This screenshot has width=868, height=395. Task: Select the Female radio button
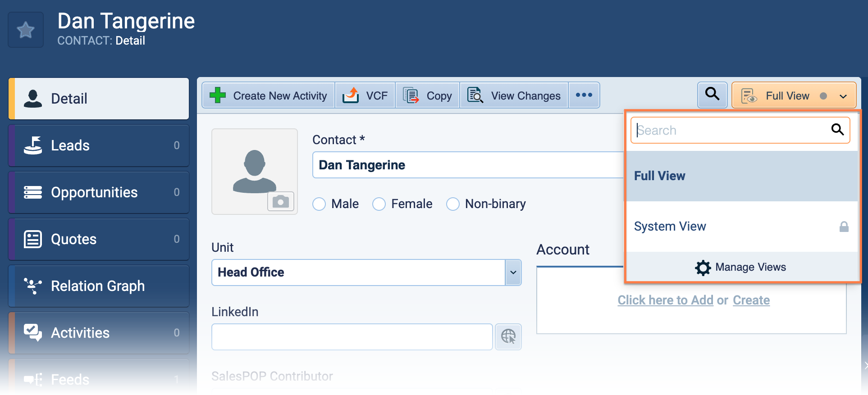[379, 204]
